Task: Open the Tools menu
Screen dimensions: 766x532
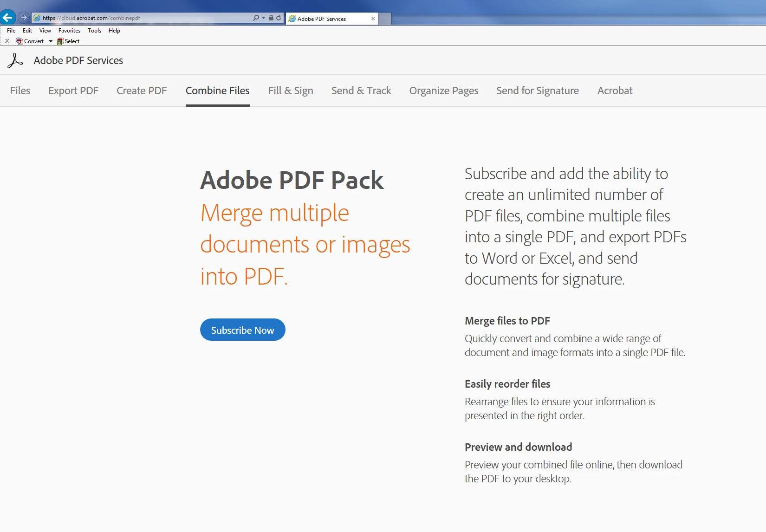Action: pyautogui.click(x=94, y=31)
